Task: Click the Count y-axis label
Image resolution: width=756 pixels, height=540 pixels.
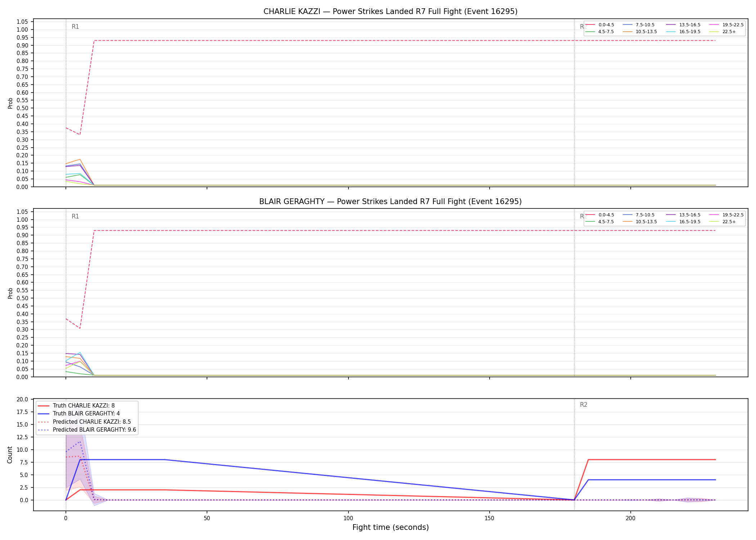Action: [10, 455]
